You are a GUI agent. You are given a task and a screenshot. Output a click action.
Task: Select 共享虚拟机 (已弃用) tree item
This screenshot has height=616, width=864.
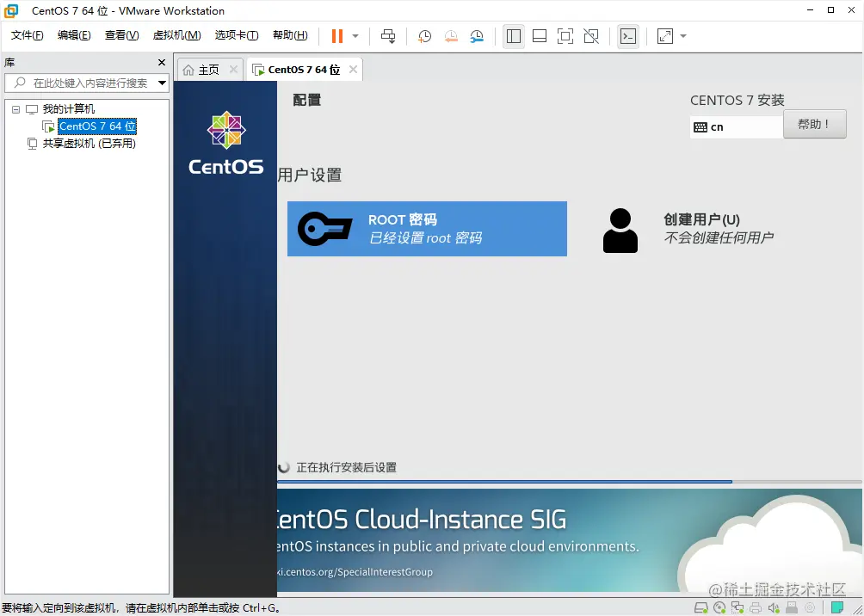click(x=89, y=144)
